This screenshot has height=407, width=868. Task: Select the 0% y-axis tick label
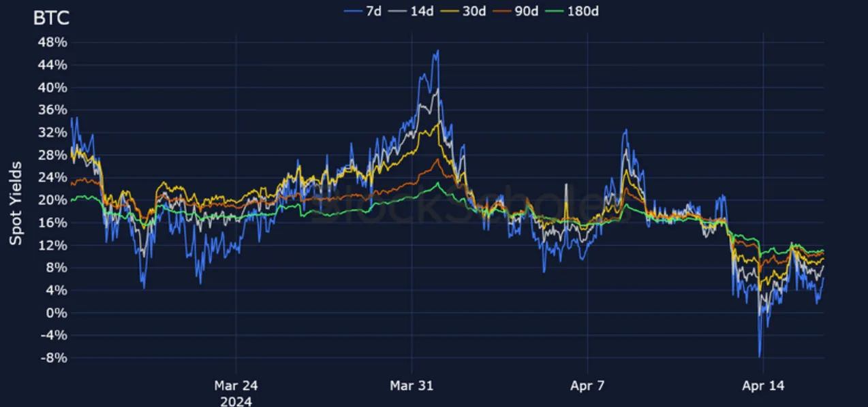(x=55, y=312)
